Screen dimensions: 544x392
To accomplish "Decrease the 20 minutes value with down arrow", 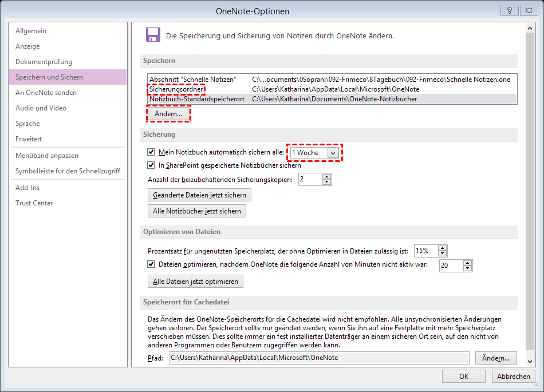I will click(x=467, y=268).
